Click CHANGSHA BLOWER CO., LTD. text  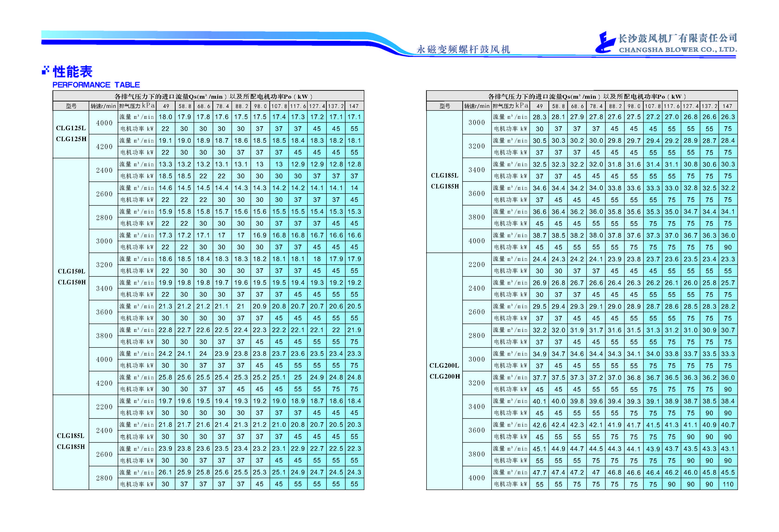tap(678, 50)
